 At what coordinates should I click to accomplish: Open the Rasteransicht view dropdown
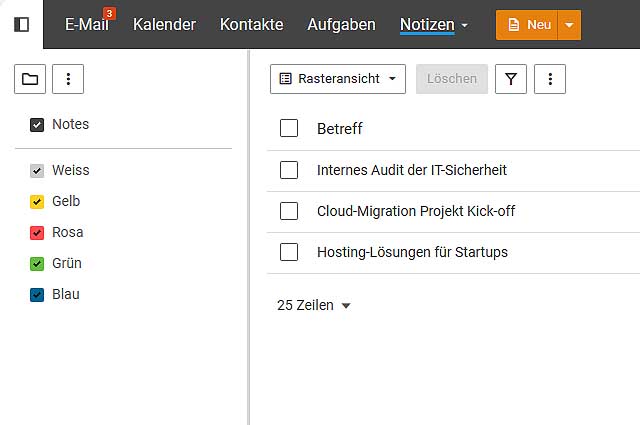(338, 79)
